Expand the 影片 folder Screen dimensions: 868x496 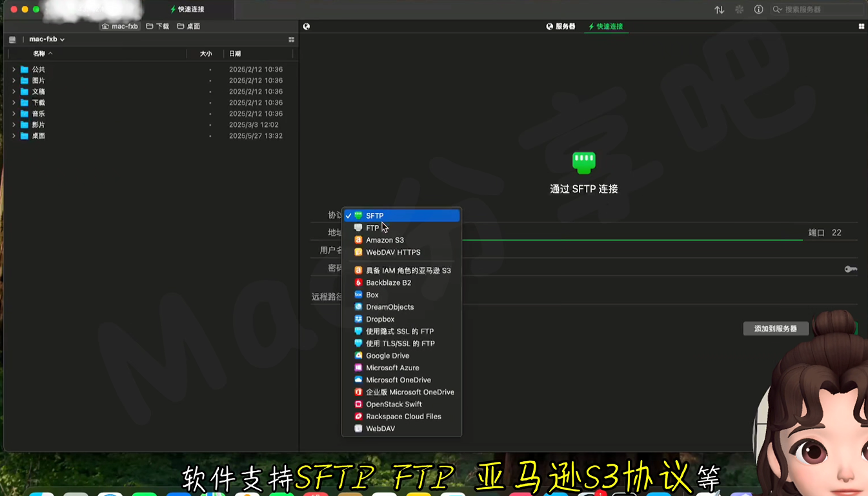point(14,124)
